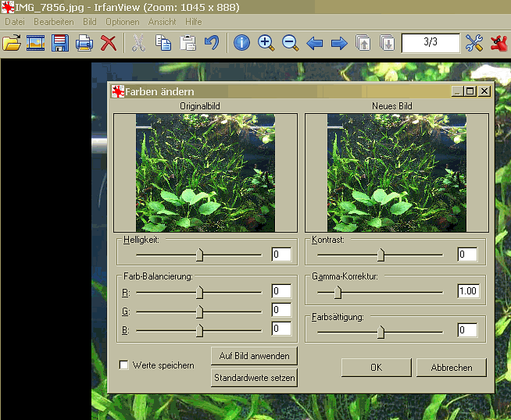Viewport: 511px width, 420px height.
Task: Zoom in with the magnifier plus icon
Action: [x=266, y=43]
